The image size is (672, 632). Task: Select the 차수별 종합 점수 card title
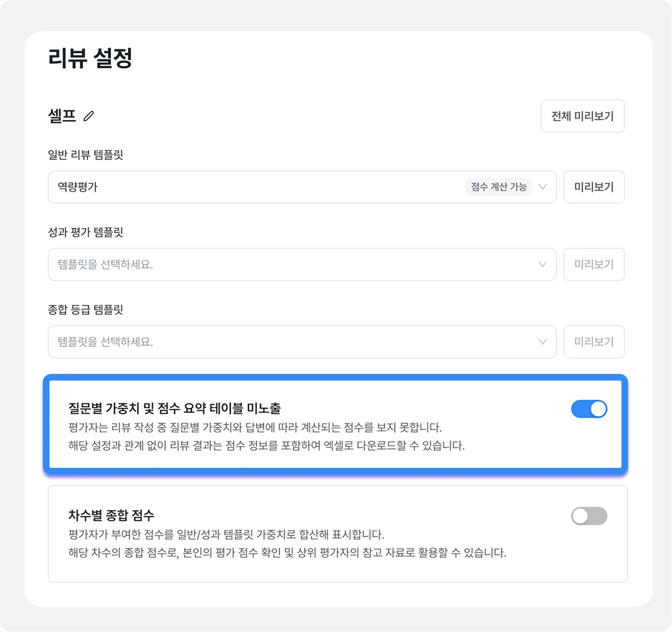pyautogui.click(x=112, y=515)
